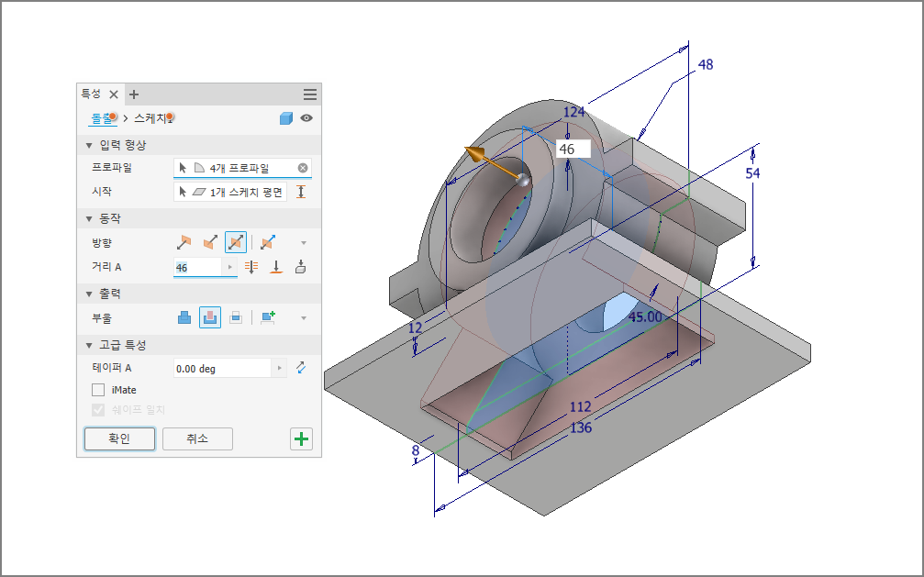Screen dimensions: 924x577
Task: Choose the Cut boolean output icon
Action: pyautogui.click(x=210, y=317)
